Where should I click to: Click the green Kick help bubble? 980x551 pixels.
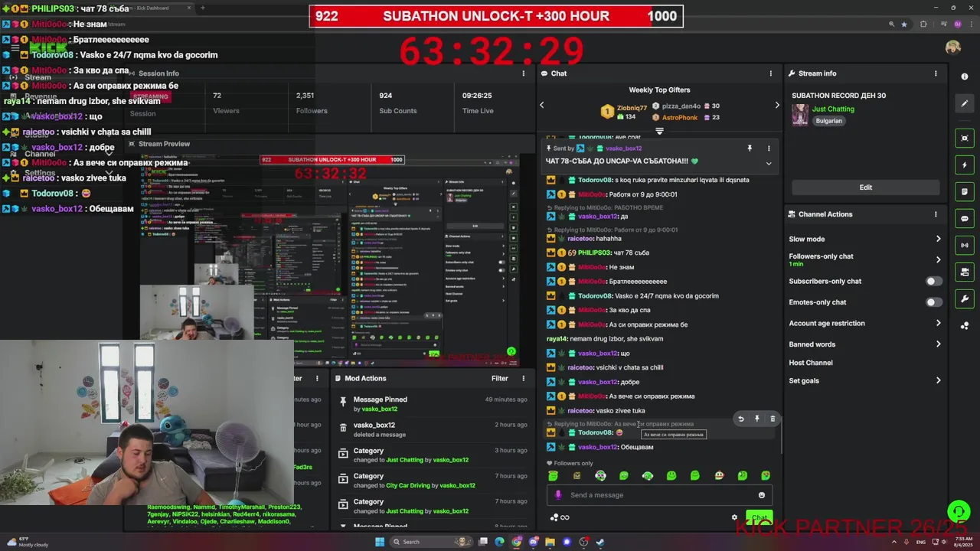pos(958,510)
